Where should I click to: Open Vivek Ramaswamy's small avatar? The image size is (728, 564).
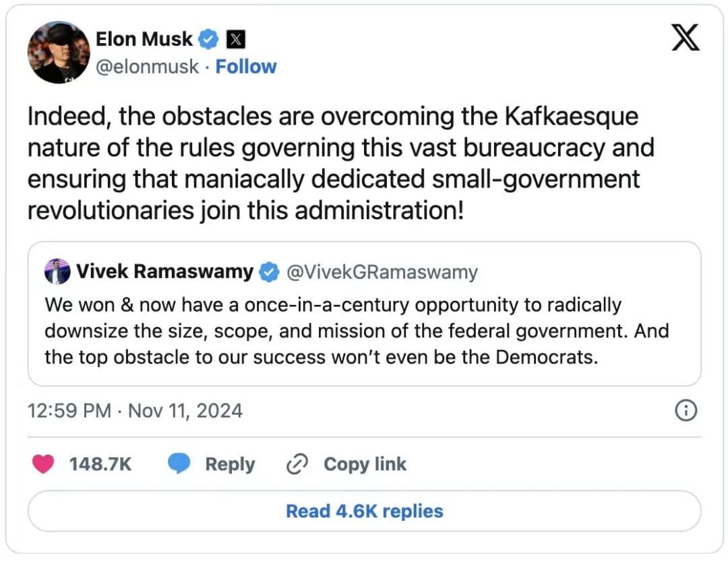57,272
